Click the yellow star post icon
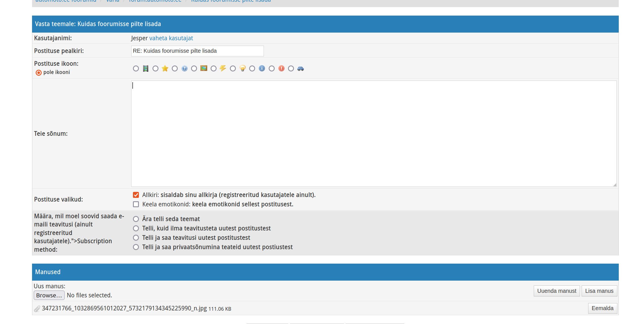The image size is (644, 324). [x=165, y=68]
